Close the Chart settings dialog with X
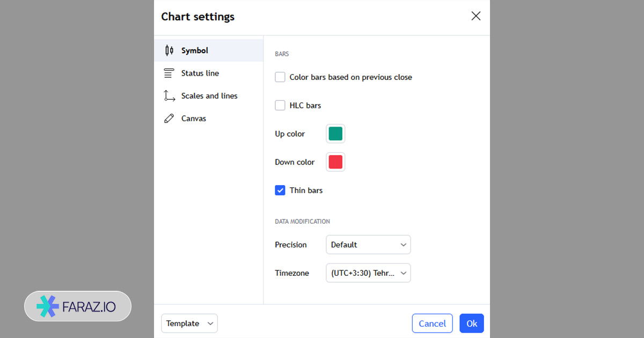Viewport: 644px width, 338px height. click(x=475, y=16)
